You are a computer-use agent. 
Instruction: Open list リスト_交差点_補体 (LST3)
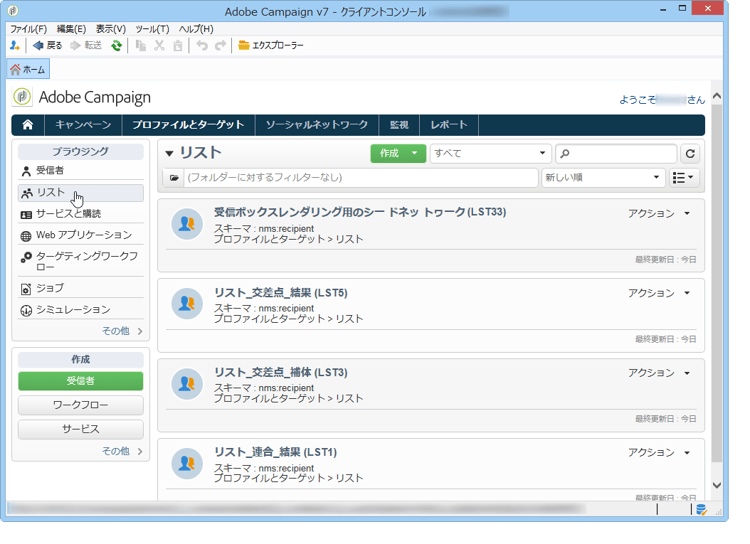[281, 372]
